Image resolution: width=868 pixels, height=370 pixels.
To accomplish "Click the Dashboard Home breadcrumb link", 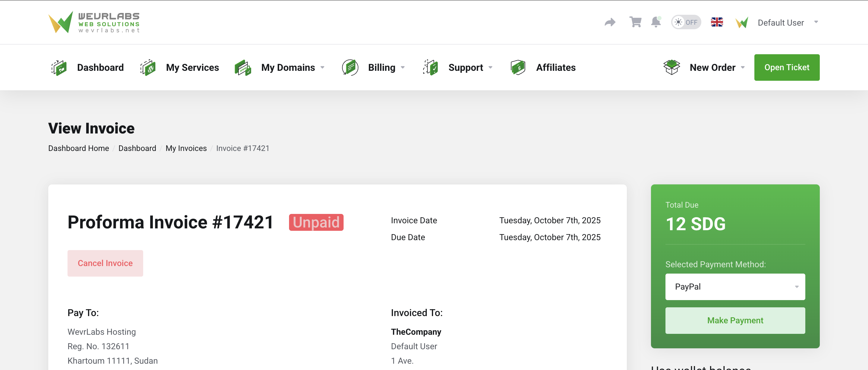I will 78,148.
